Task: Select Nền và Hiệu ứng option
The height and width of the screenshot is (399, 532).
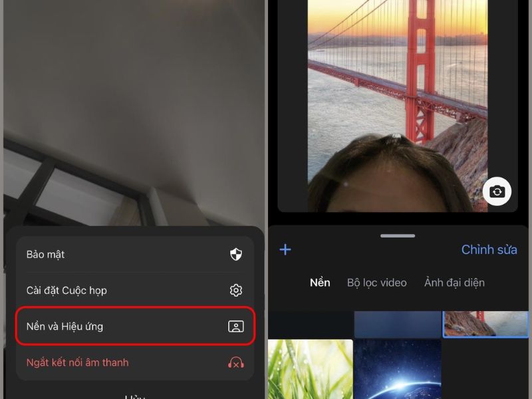Action: [65, 327]
